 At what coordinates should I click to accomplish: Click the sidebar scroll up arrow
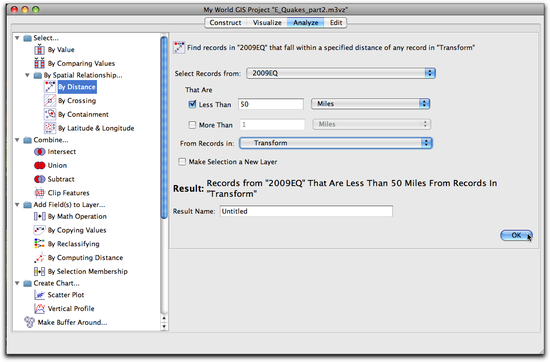click(x=164, y=318)
